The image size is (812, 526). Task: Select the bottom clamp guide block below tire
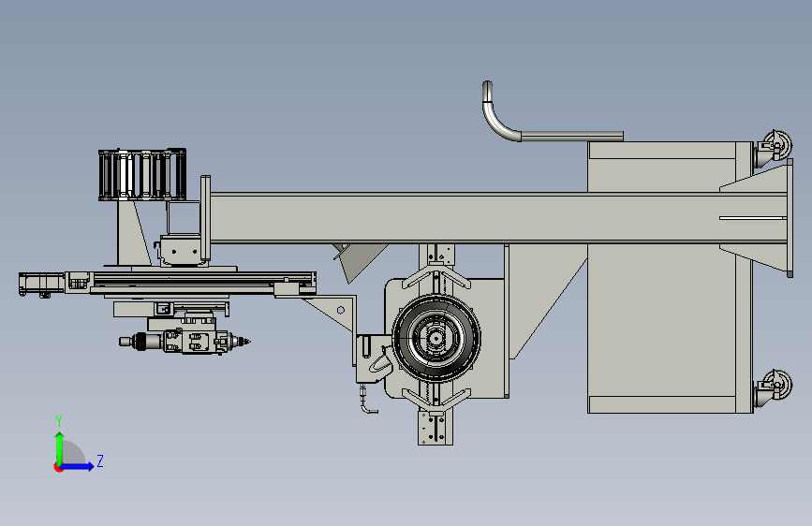[x=436, y=427]
